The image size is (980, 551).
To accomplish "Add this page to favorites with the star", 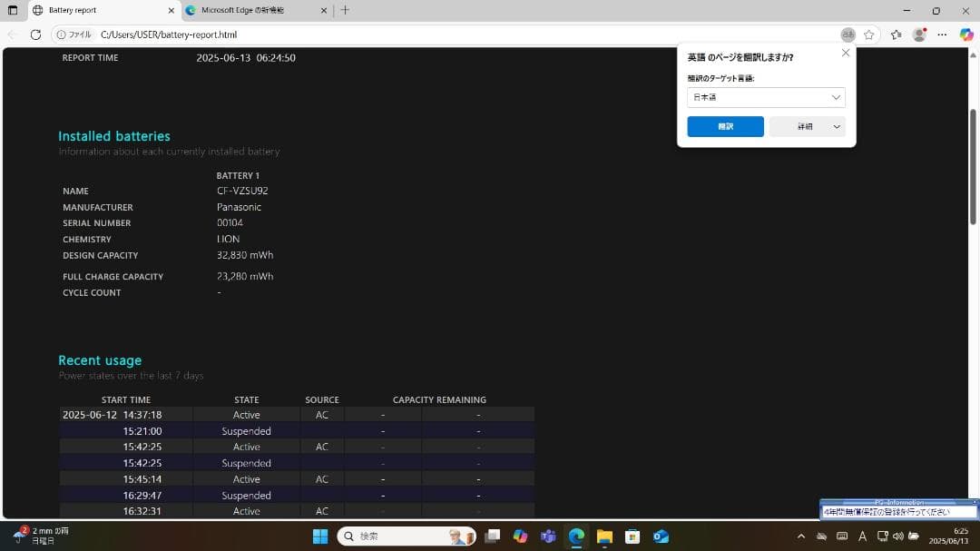I will click(868, 34).
